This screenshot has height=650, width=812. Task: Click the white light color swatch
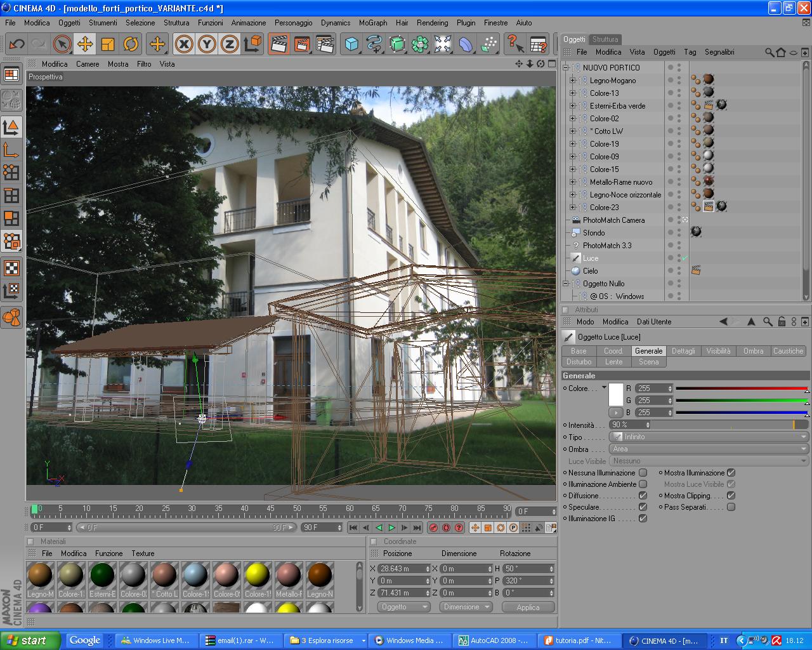(x=615, y=395)
